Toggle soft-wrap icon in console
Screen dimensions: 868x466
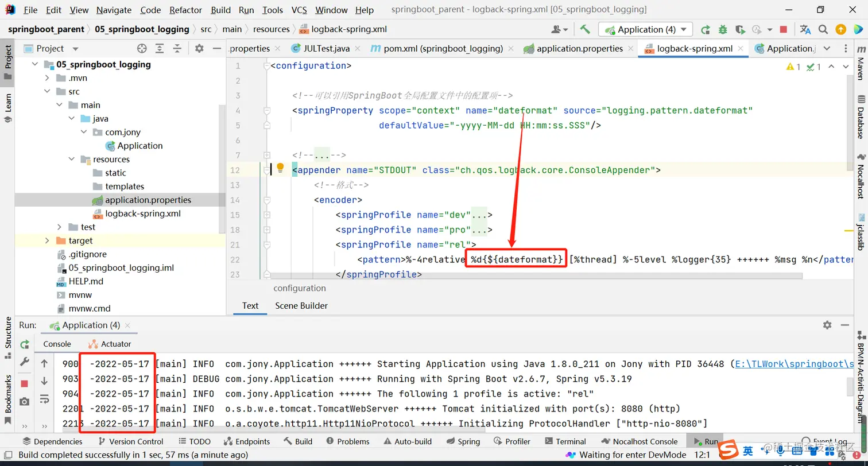(x=44, y=399)
